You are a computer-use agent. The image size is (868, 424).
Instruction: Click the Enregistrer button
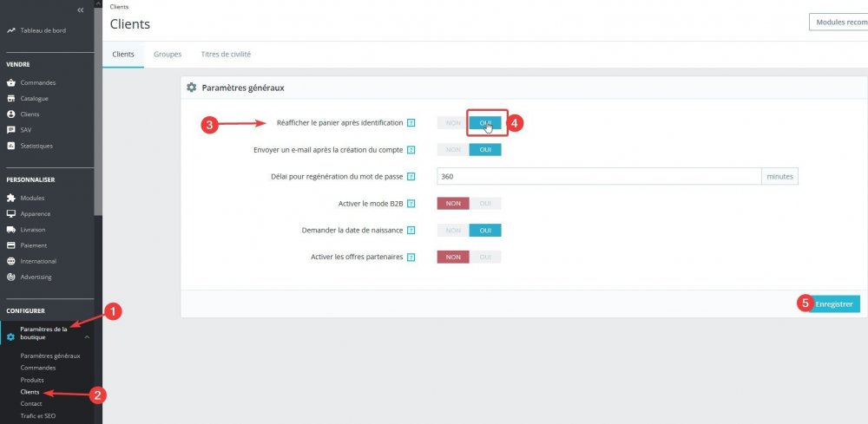pyautogui.click(x=834, y=304)
